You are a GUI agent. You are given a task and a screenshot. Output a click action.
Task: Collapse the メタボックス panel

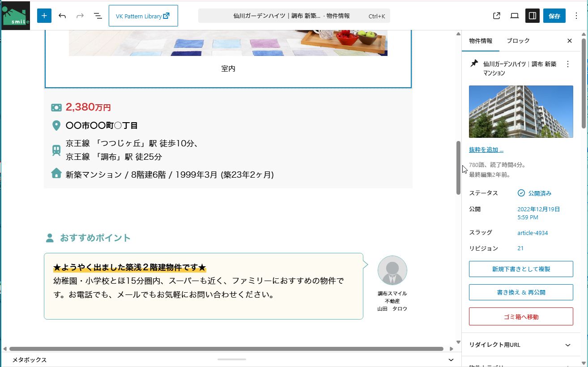tap(450, 359)
